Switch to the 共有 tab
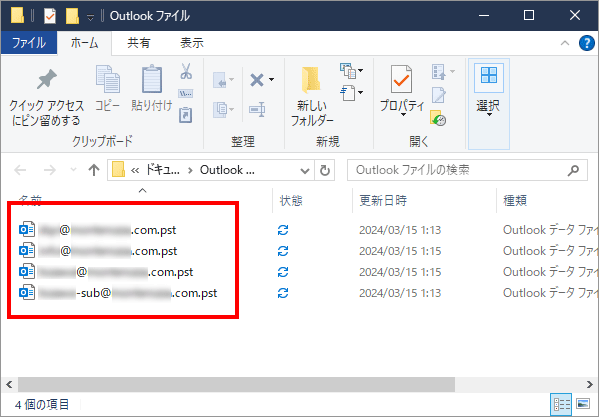Image resolution: width=599 pixels, height=417 pixels. tap(139, 43)
